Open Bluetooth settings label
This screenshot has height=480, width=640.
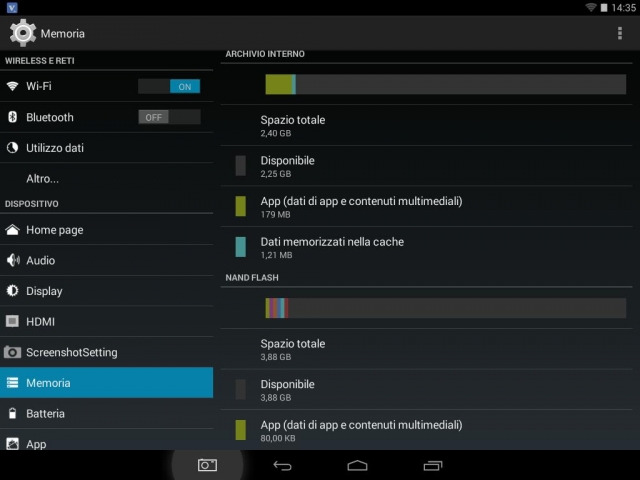pos(50,117)
